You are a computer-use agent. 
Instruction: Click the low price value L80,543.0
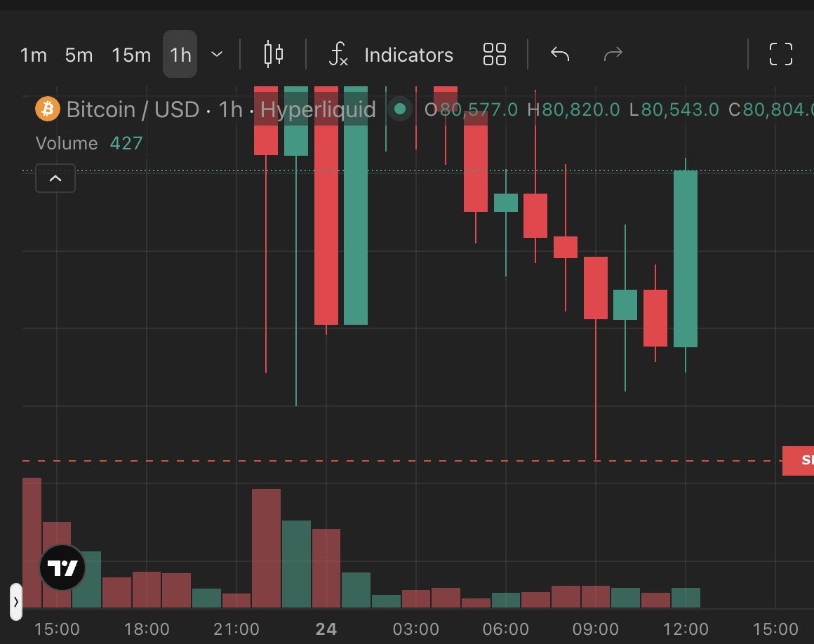pyautogui.click(x=674, y=109)
